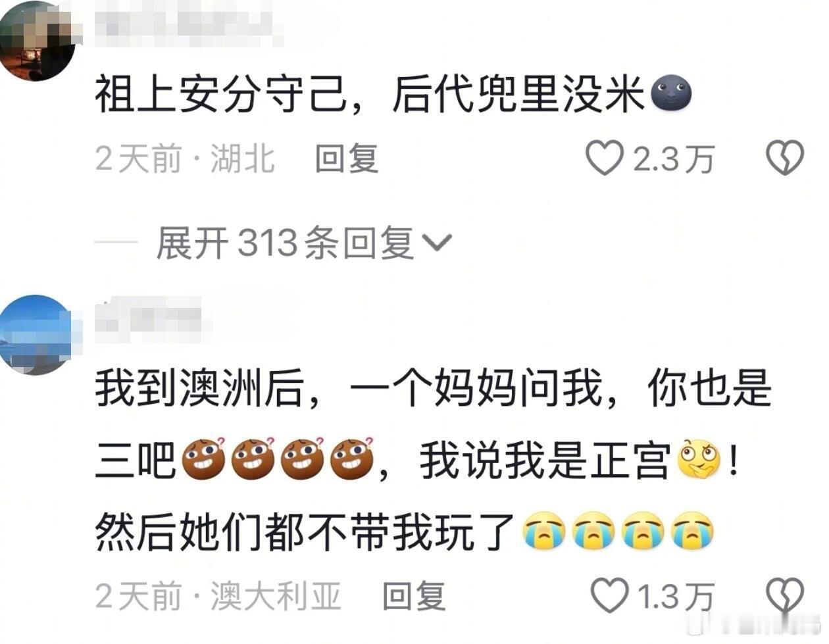829x644 pixels.
Task: Expand the 313 replies thread
Action: (304, 243)
